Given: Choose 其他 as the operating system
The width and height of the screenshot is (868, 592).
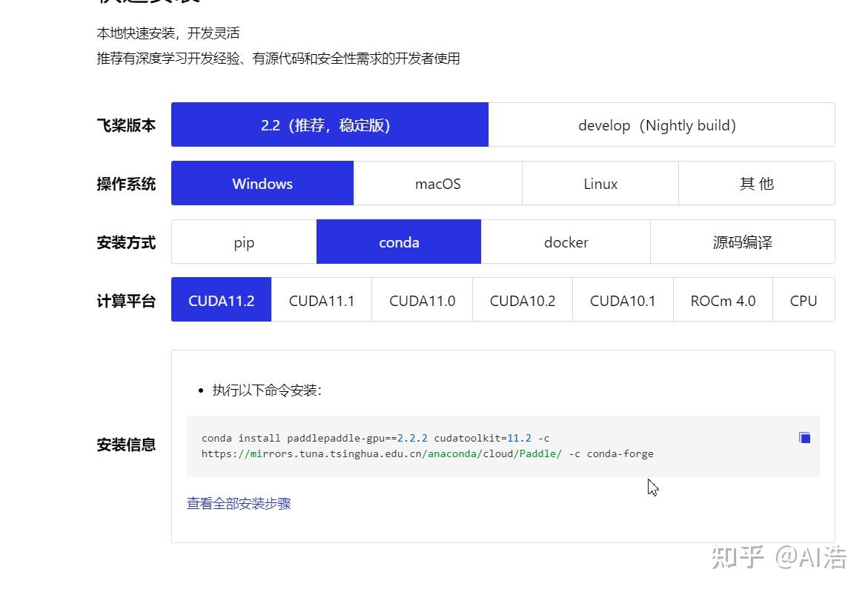Looking at the screenshot, I should [x=756, y=183].
